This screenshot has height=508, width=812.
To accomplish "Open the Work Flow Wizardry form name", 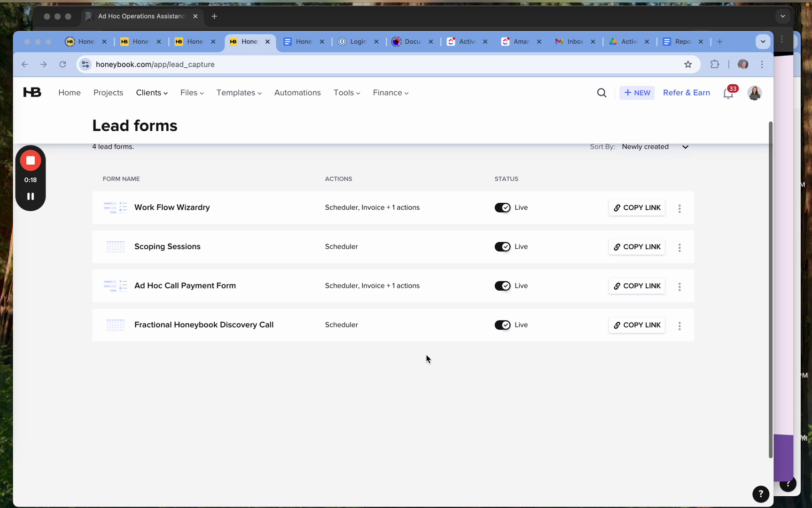I will (172, 207).
